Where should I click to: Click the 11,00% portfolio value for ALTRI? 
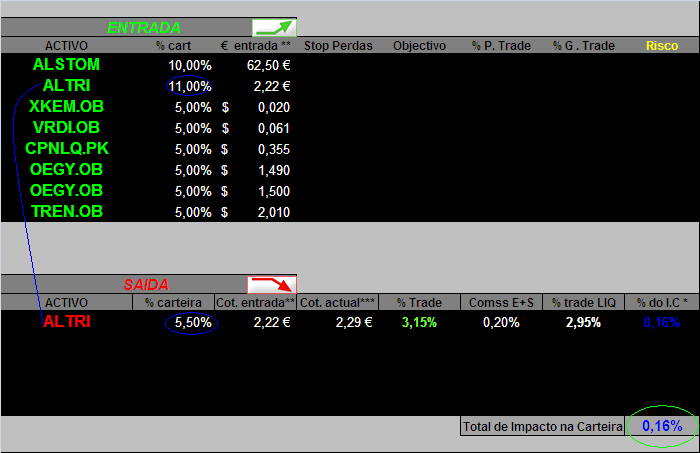[x=190, y=87]
